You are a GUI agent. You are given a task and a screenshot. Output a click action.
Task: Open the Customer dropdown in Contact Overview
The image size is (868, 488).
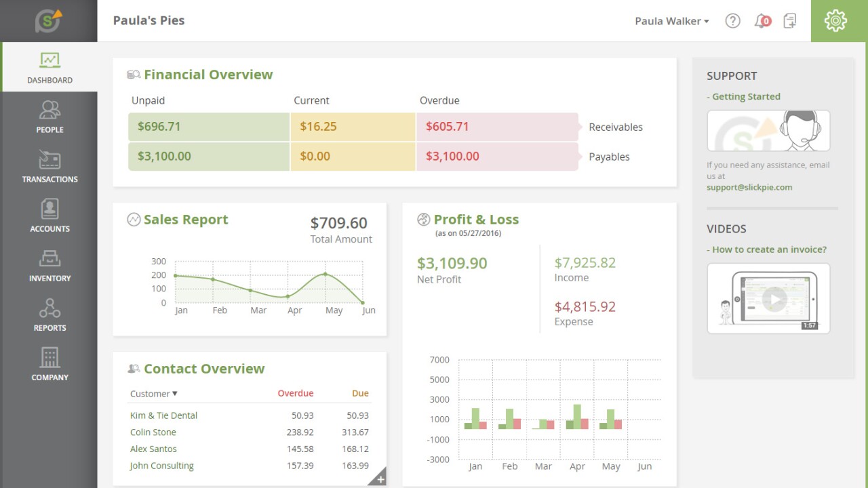pyautogui.click(x=153, y=393)
